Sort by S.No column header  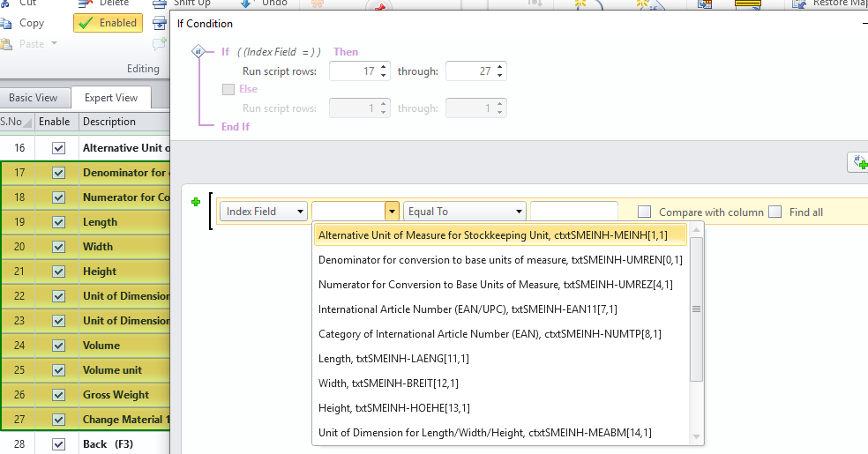coord(17,122)
